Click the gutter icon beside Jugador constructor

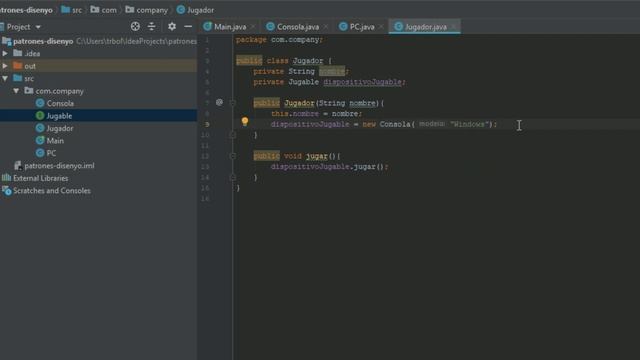click(220, 102)
